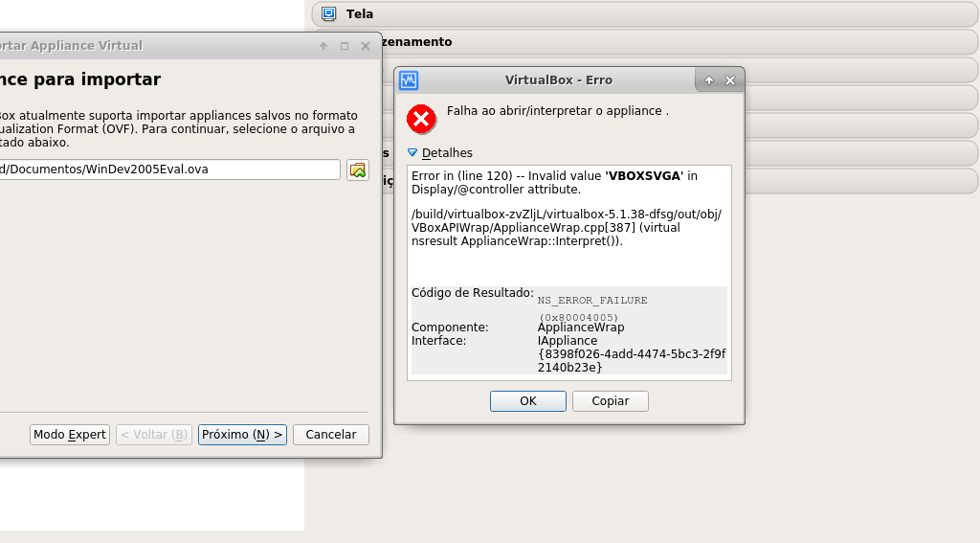Cancel the appliance import wizard
The height and width of the screenshot is (543, 980).
pos(330,435)
